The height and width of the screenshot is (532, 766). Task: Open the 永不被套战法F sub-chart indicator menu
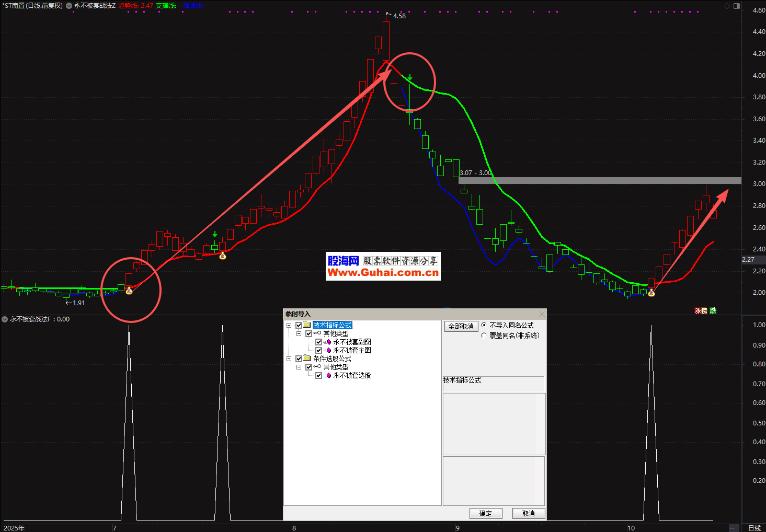(5, 319)
